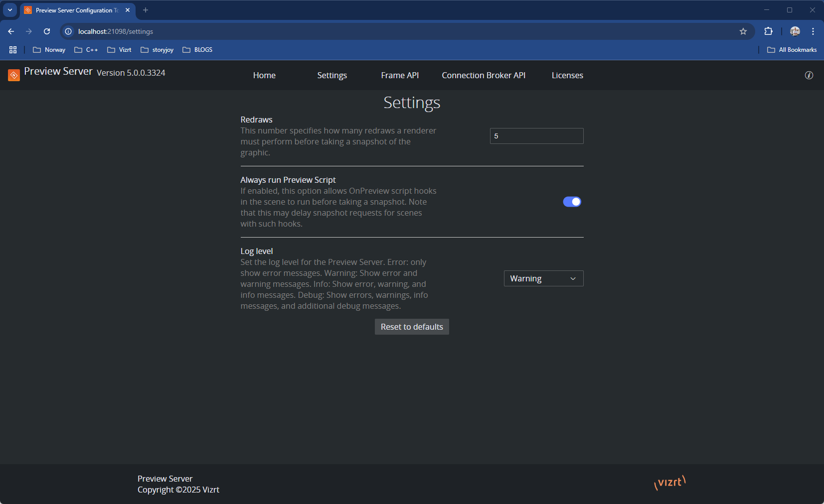
Task: Reload the page with refresh icon
Action: tap(47, 31)
